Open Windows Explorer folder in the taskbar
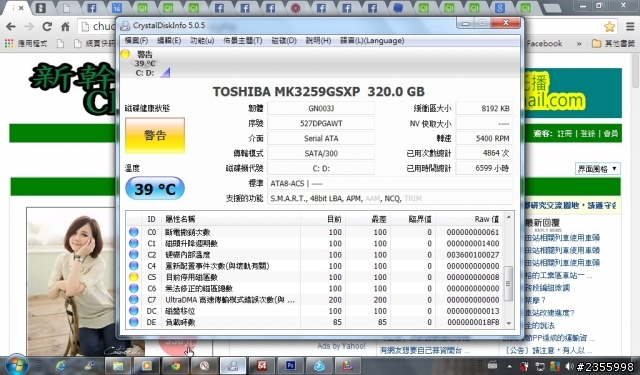The image size is (640, 375). click(118, 366)
